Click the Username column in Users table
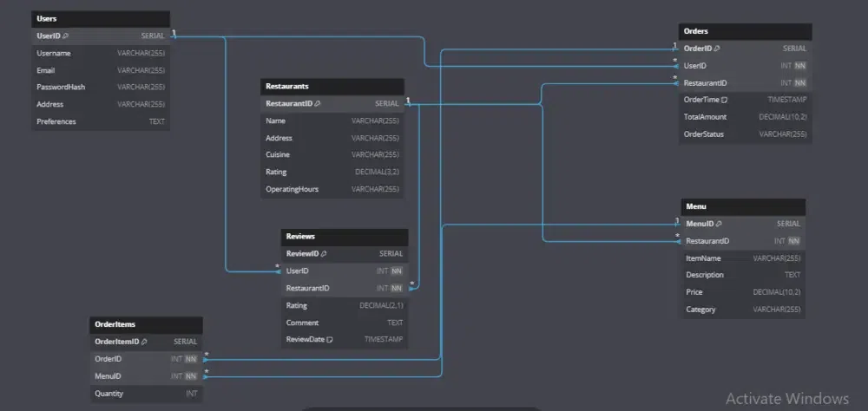The image size is (868, 411). [101, 54]
